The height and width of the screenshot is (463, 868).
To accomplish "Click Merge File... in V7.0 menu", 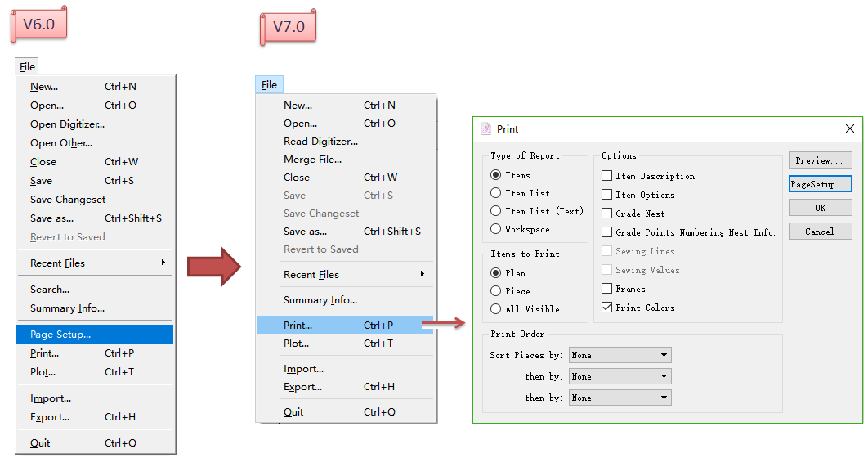I will [313, 160].
